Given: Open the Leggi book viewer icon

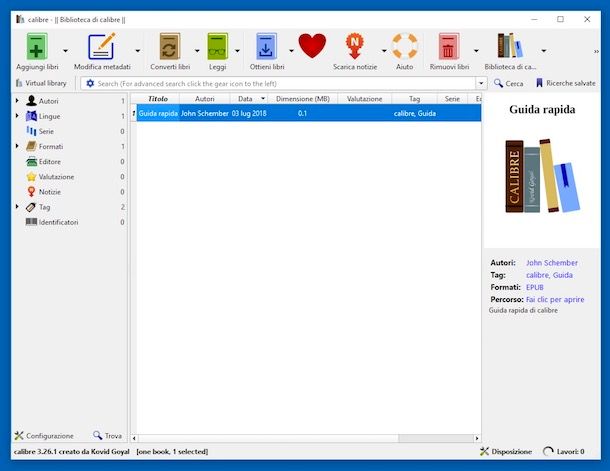Looking at the screenshot, I should coord(217,47).
